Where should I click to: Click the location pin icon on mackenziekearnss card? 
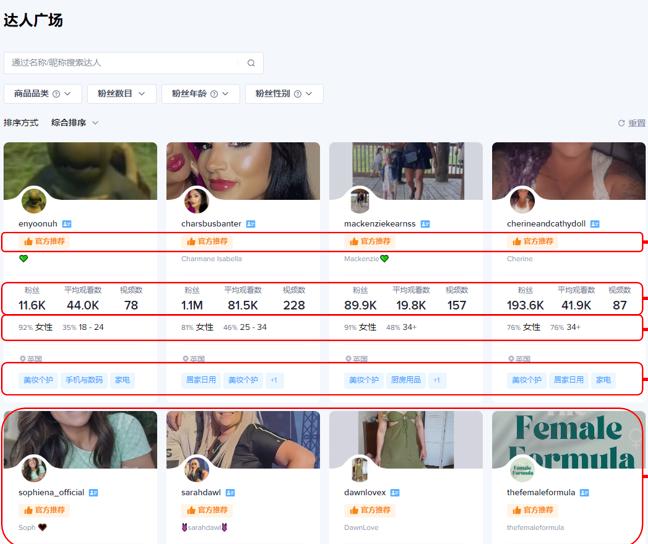(348, 359)
